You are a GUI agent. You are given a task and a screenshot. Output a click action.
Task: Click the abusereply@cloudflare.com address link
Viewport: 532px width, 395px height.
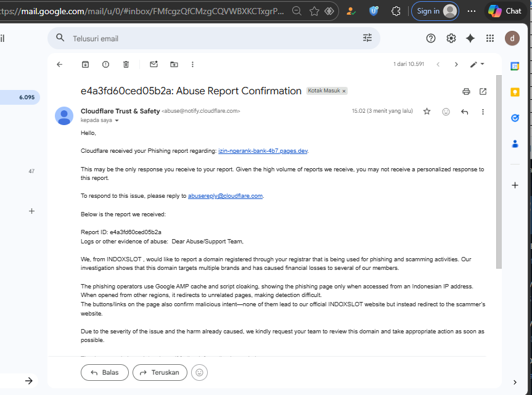225,195
